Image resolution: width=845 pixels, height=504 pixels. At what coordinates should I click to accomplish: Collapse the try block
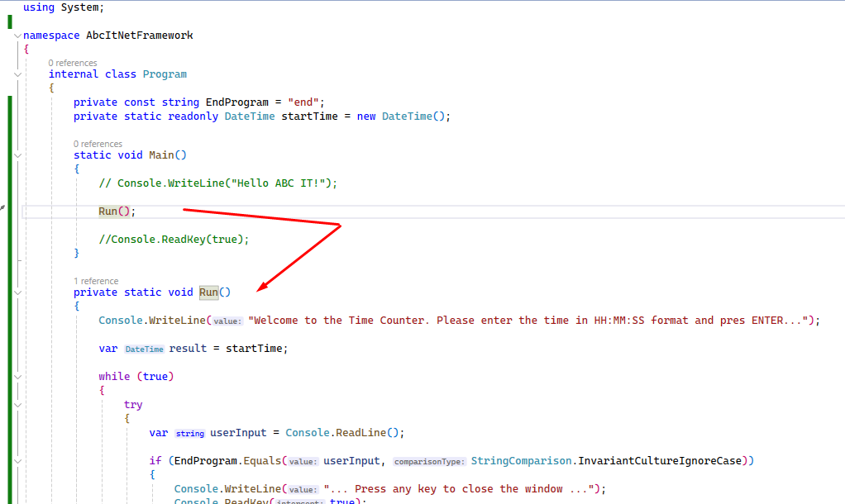click(x=17, y=405)
